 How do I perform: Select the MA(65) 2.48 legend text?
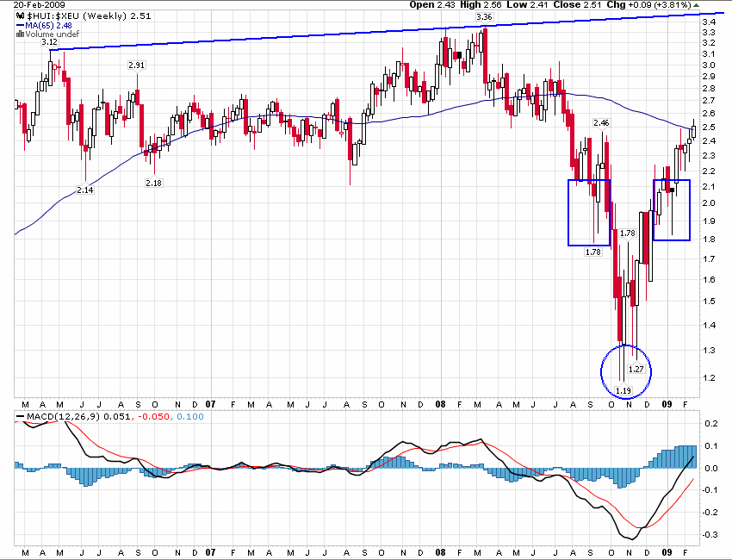(x=57, y=25)
